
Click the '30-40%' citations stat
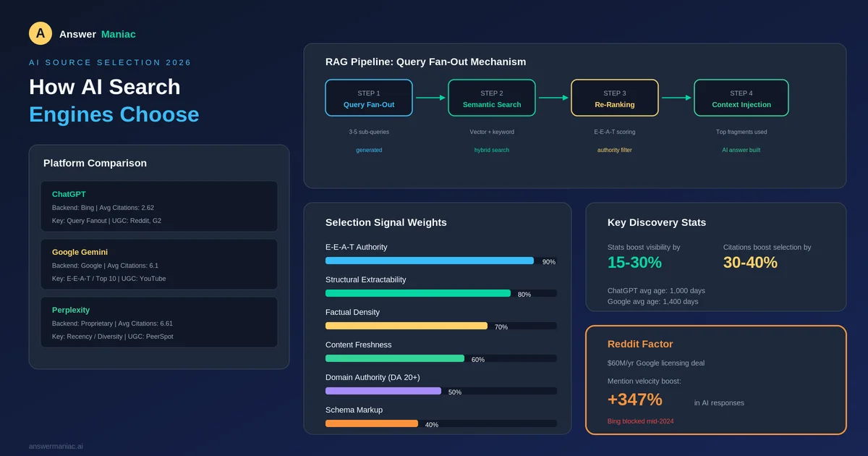click(750, 263)
